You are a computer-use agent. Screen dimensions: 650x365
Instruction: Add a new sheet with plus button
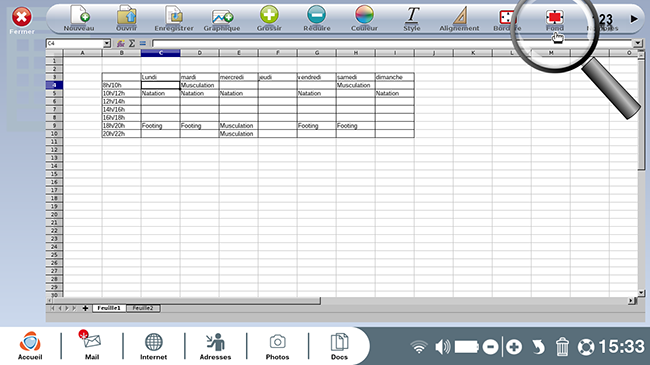[x=85, y=308]
